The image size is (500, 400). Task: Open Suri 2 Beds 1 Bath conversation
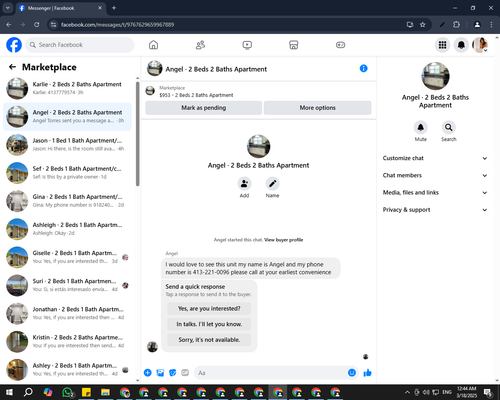tap(68, 285)
